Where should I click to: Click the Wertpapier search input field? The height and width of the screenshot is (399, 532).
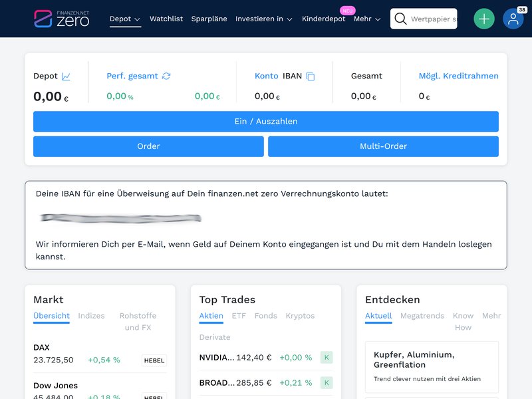coord(434,19)
